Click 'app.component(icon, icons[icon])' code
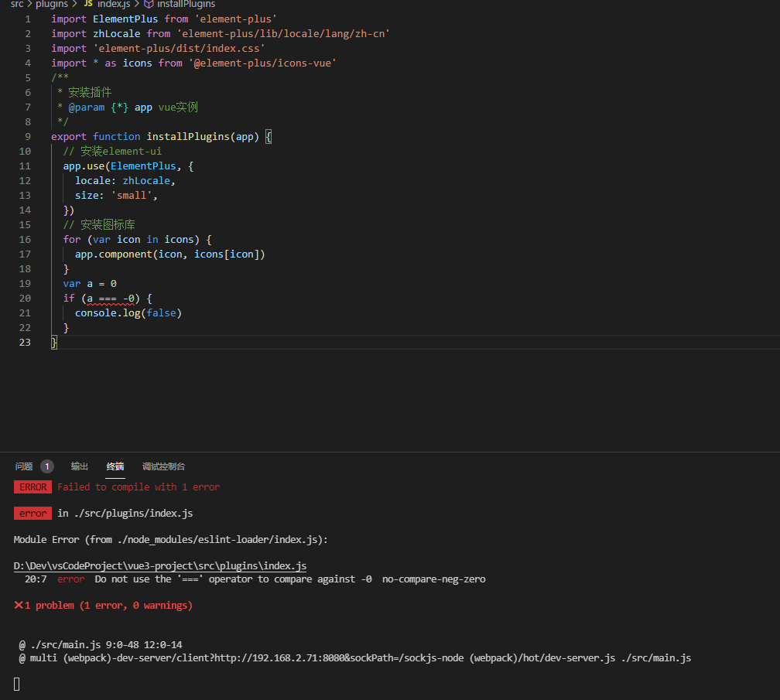The height and width of the screenshot is (700, 780). 170,254
